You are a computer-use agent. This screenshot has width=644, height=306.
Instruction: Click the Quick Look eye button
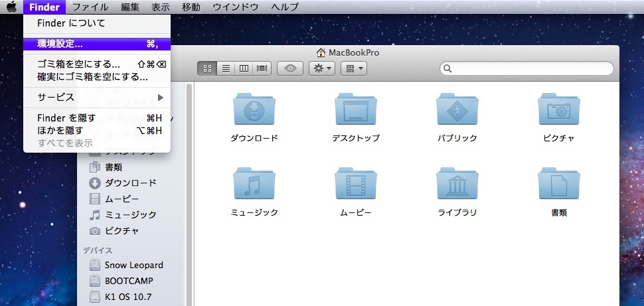point(290,68)
